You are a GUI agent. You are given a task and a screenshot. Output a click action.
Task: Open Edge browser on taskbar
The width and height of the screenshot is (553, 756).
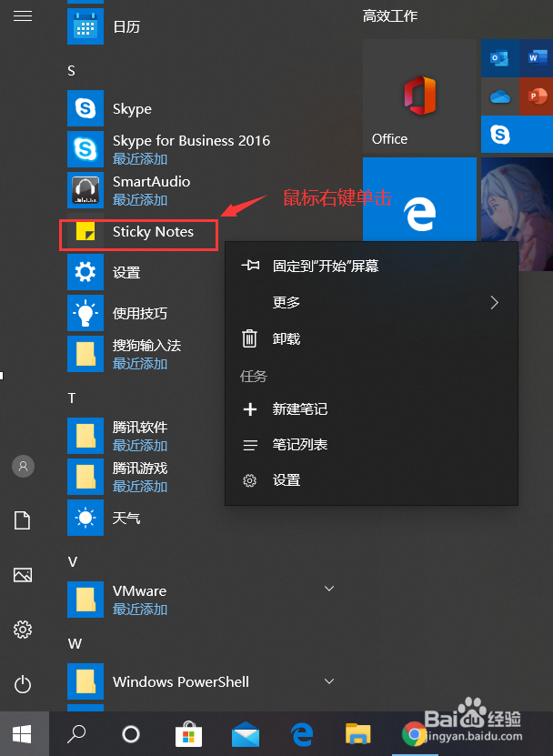click(302, 734)
